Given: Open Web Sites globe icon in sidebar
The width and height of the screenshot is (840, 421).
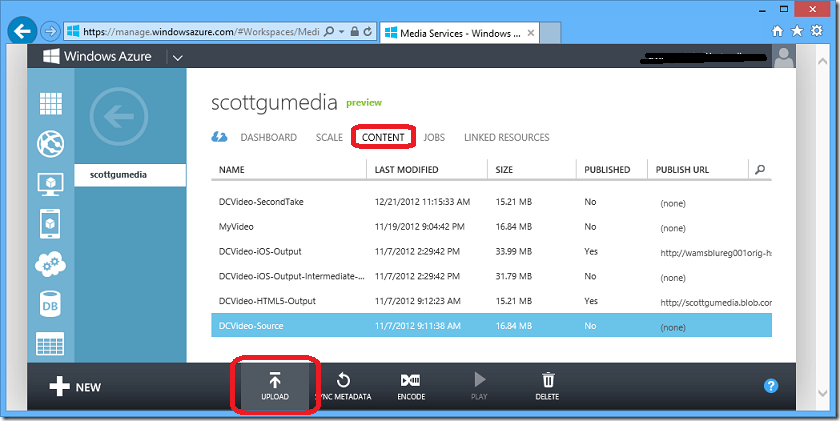Looking at the screenshot, I should coord(50,144).
